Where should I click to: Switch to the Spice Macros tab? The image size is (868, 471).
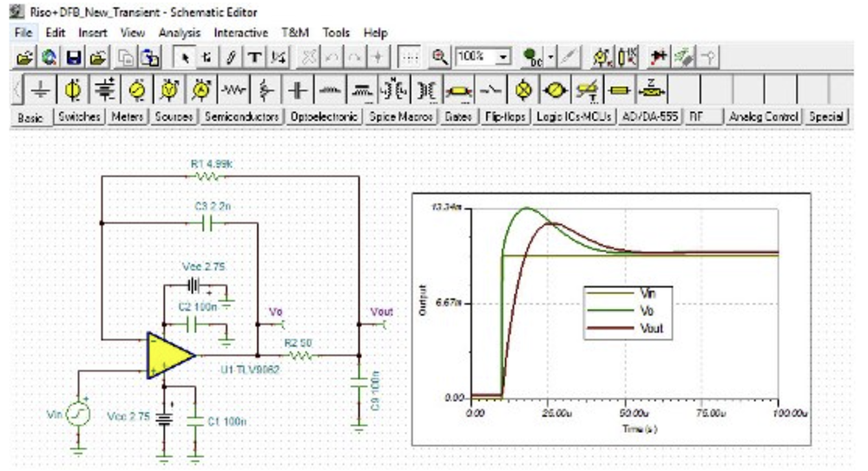(x=401, y=117)
